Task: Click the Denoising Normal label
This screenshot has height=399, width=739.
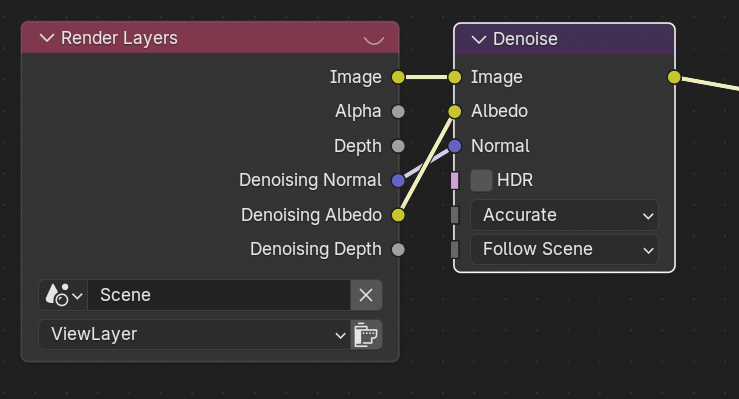Action: (310, 180)
